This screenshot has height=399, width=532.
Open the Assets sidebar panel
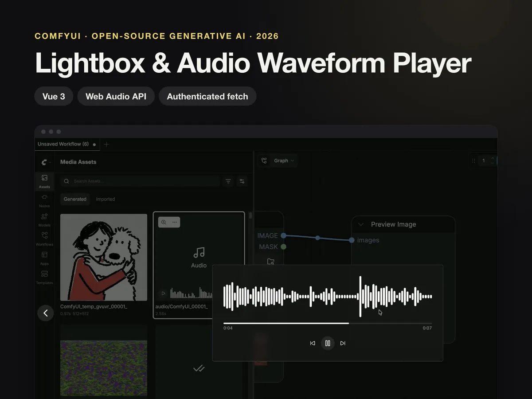coord(44,181)
